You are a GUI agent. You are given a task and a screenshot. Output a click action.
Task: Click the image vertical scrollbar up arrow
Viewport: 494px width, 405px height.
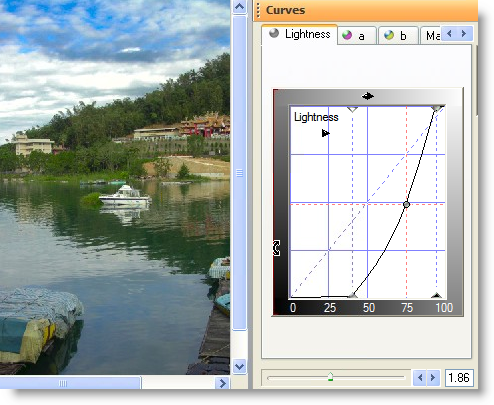coord(239,6)
